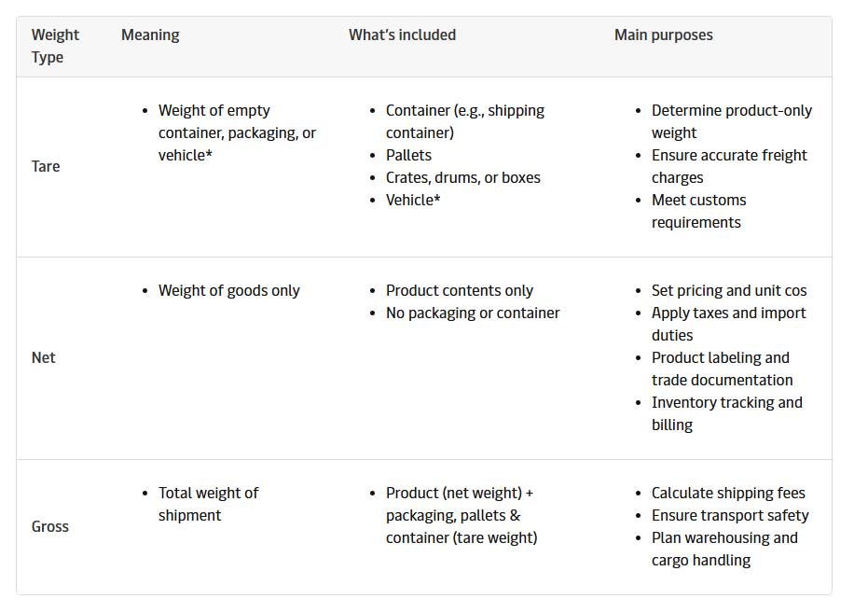The width and height of the screenshot is (868, 613).
Task: Click 'Calculate shipping fees' bullet
Action: tap(728, 493)
